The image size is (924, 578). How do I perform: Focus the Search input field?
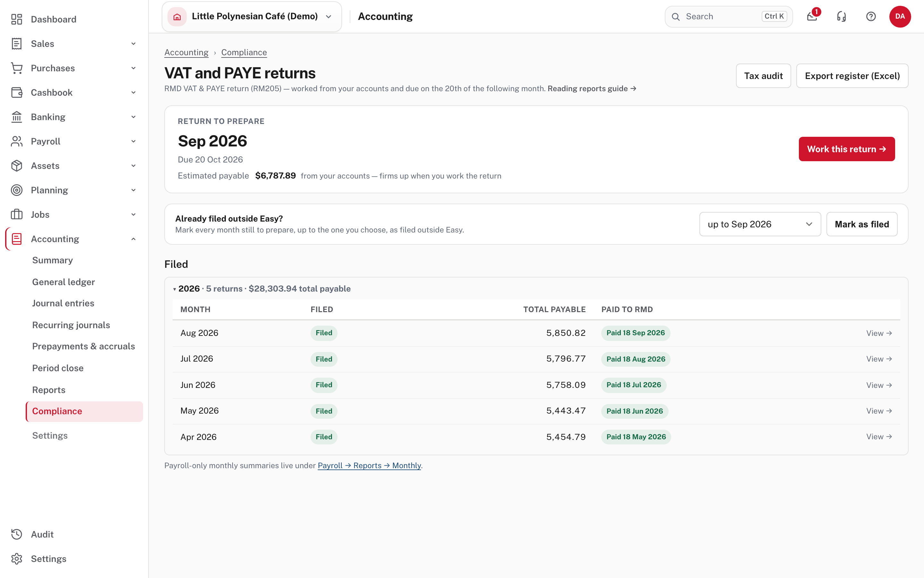[729, 16]
